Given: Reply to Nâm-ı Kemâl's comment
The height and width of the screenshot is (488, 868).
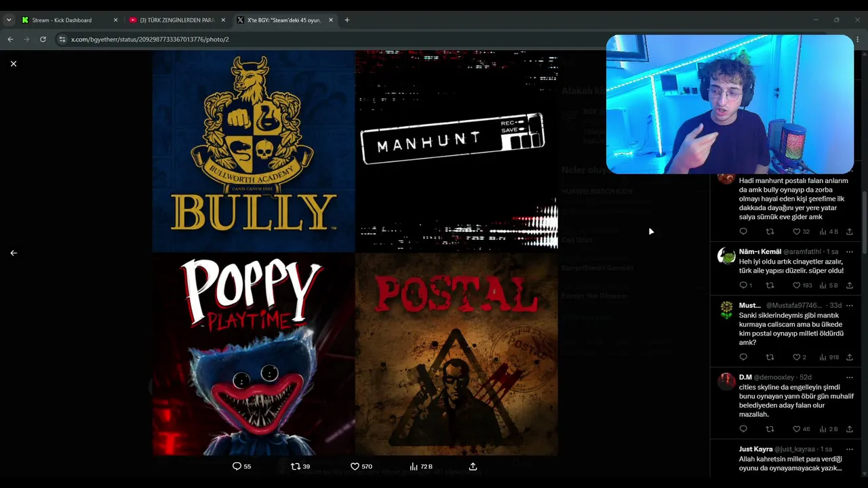Looking at the screenshot, I should tap(745, 285).
